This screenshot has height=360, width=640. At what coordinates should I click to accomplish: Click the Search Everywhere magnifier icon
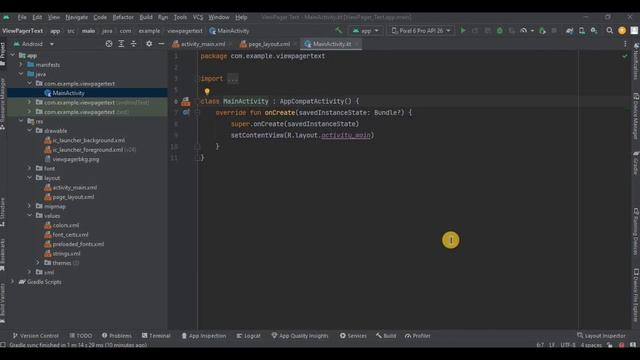coord(609,31)
